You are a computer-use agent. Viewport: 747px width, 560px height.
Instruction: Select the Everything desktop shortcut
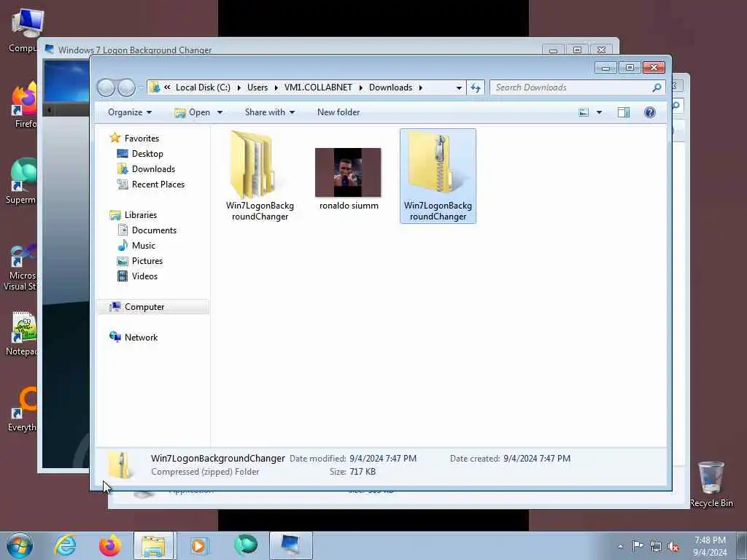coord(23,410)
